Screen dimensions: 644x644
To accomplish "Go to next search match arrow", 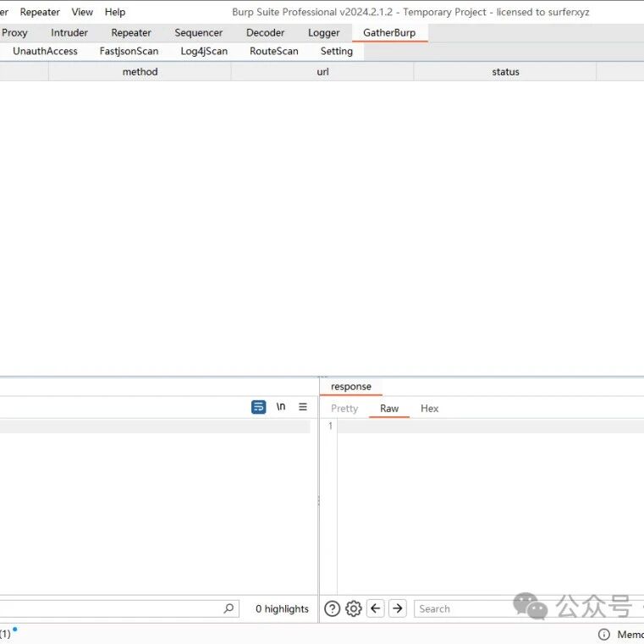I will point(398,608).
